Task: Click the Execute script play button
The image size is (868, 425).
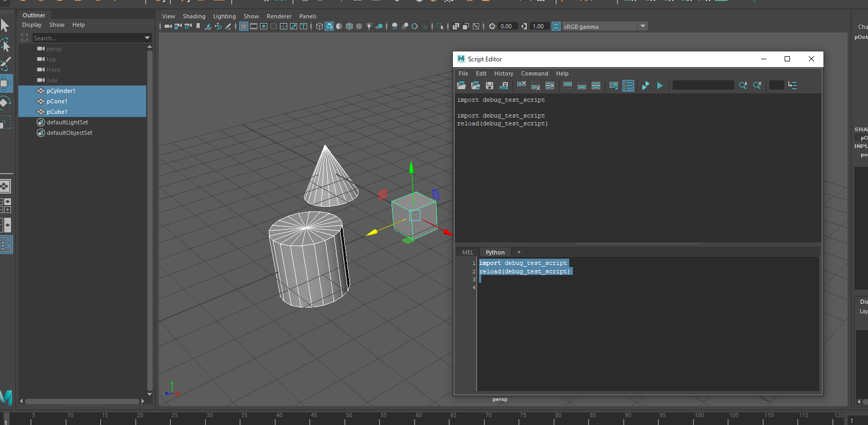Action: 660,86
